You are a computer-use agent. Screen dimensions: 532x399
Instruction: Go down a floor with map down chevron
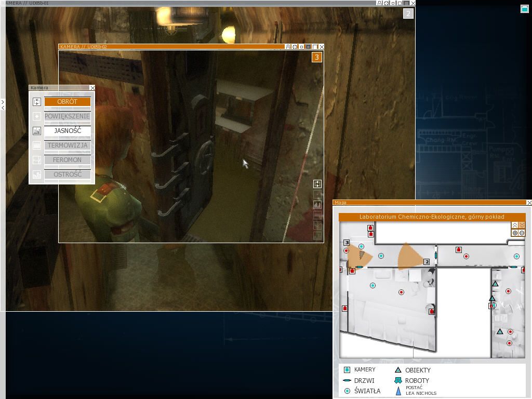pyautogui.click(x=522, y=225)
